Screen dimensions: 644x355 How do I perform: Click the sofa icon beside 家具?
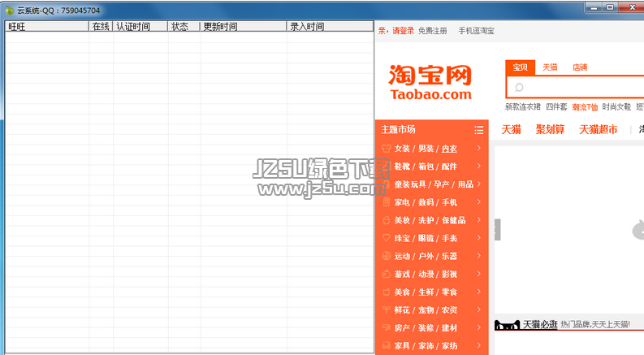tap(386, 345)
